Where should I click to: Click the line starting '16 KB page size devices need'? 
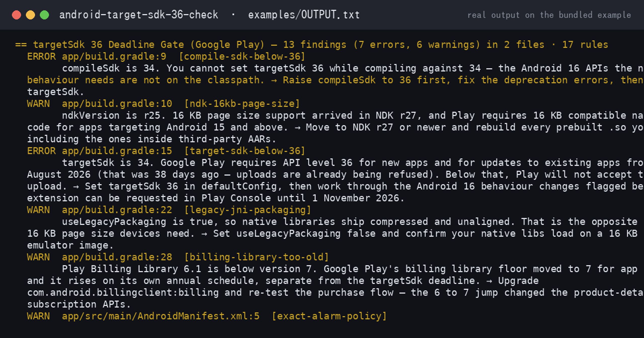tap(332, 234)
